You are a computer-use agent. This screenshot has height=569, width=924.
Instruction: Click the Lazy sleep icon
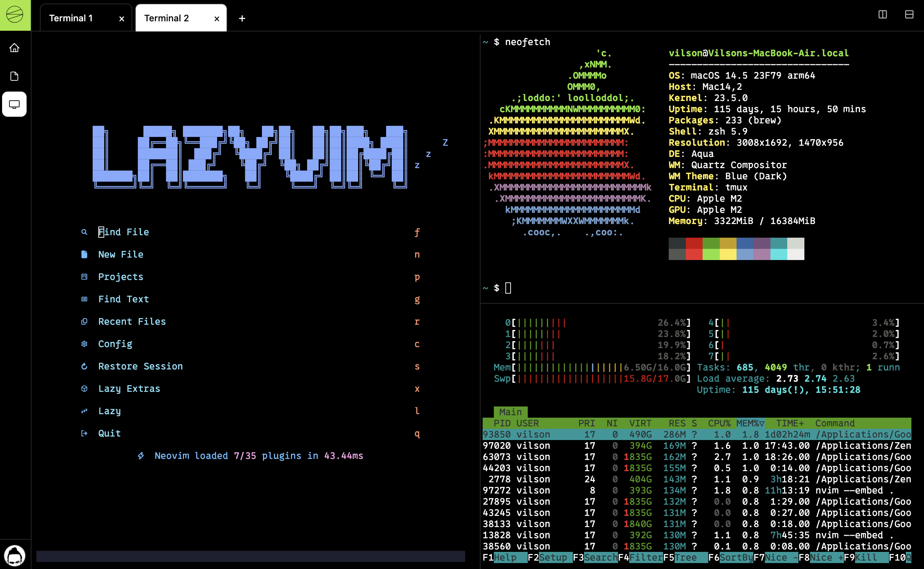(84, 411)
